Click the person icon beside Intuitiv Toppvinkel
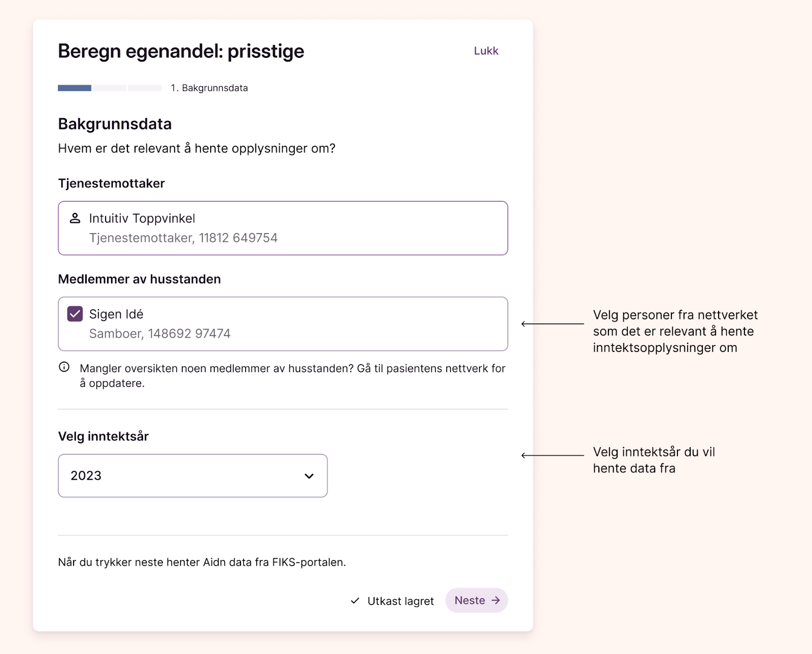The width and height of the screenshot is (812, 654). pyautogui.click(x=75, y=218)
